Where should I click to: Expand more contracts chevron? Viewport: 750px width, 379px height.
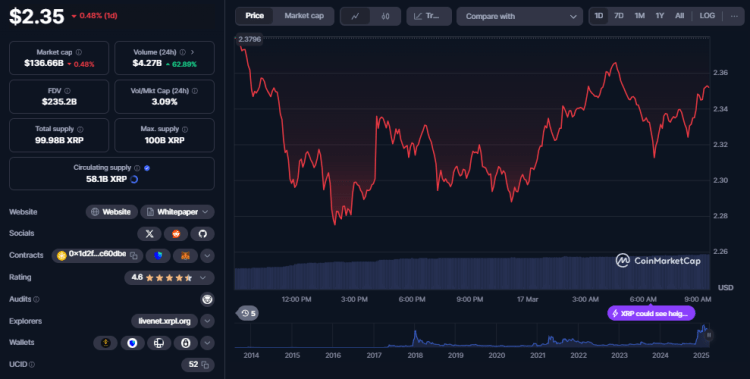pos(207,256)
